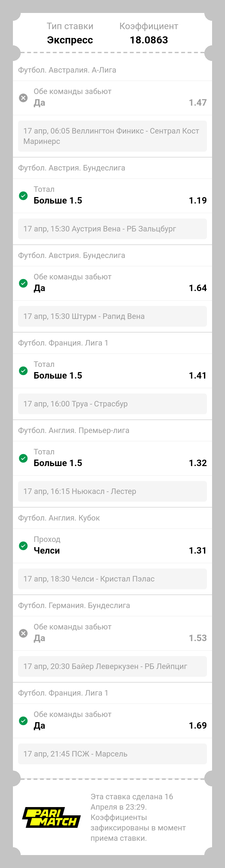This screenshot has height=868, width=225.
Task: Click the 18.0863 total coefficient value
Action: coord(149,40)
